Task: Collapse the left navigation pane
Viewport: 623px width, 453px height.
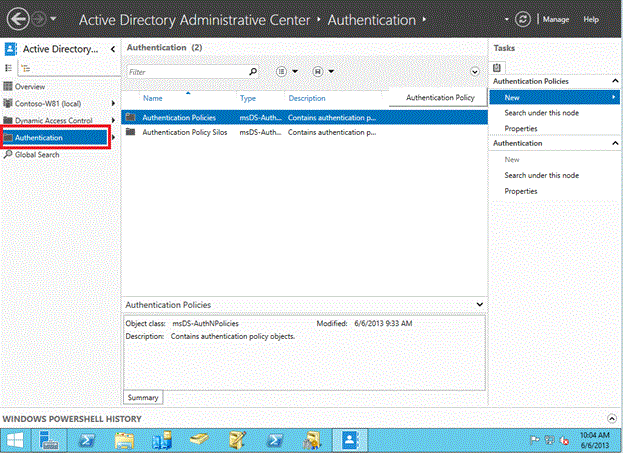Action: click(x=112, y=48)
